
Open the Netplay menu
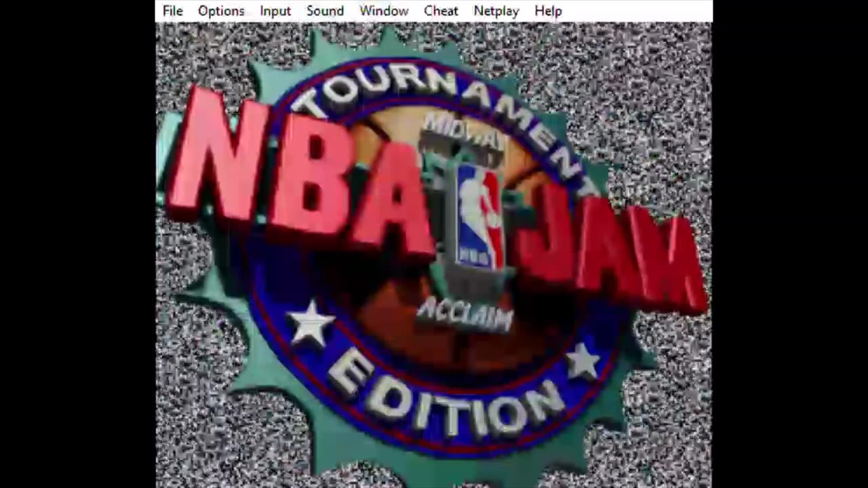coord(496,11)
